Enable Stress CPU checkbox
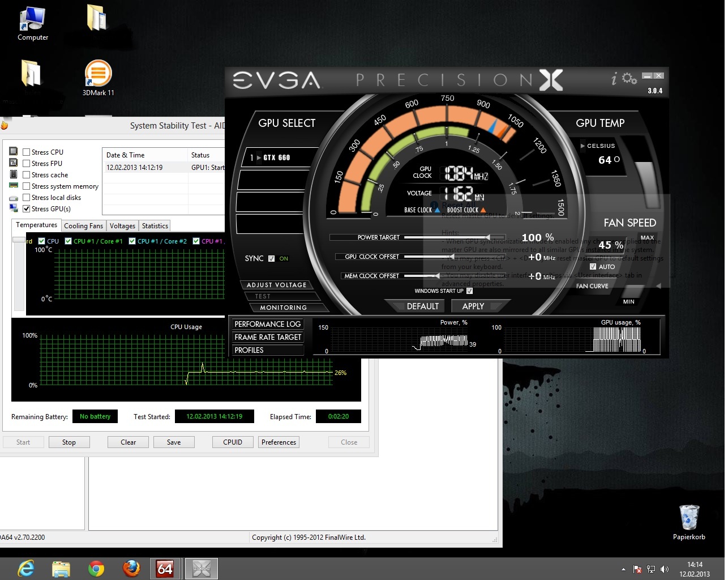 click(26, 152)
